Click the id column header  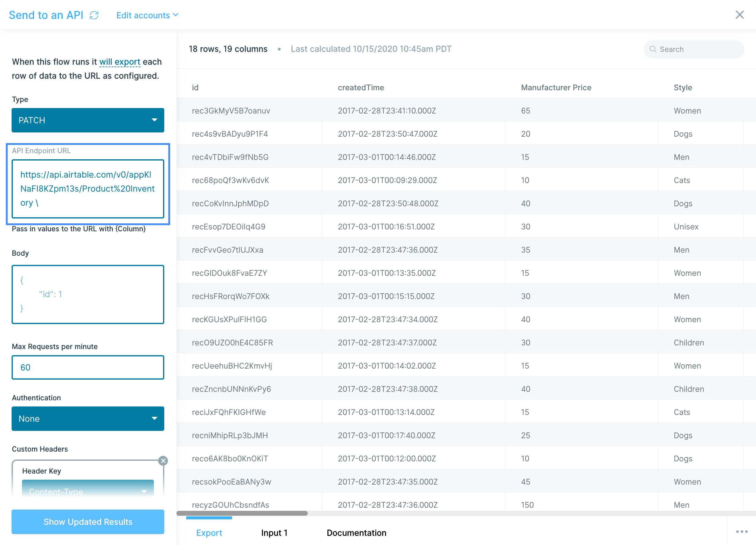coord(195,88)
